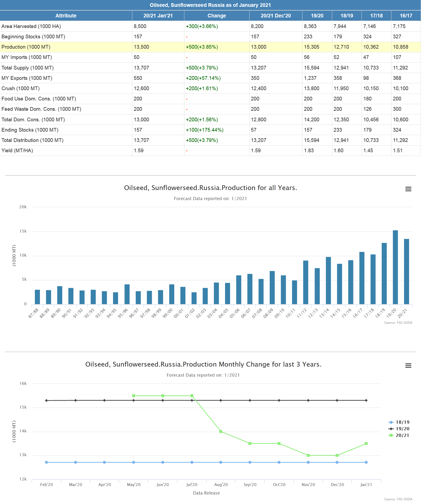Select the 11/12 bar in production chart
The image size is (421, 504).
coord(306,282)
